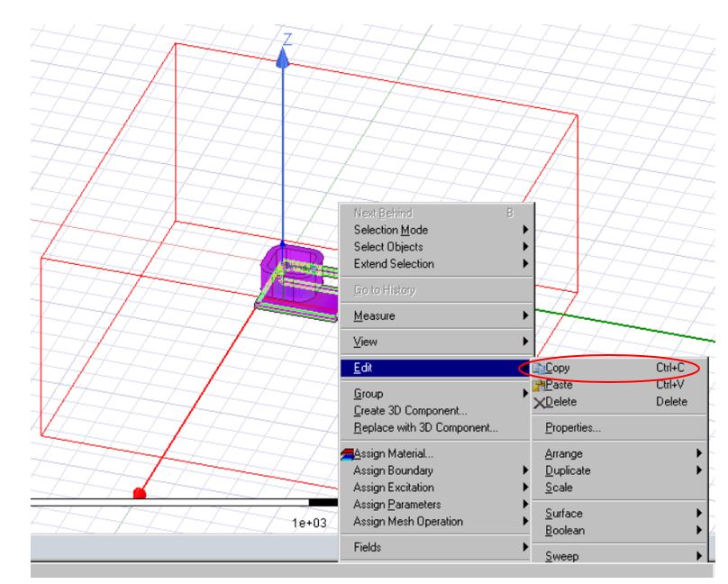Viewport: 728px width, 584px height.
Task: Click the Ctrl+V shortcut text
Action: pyautogui.click(x=670, y=385)
